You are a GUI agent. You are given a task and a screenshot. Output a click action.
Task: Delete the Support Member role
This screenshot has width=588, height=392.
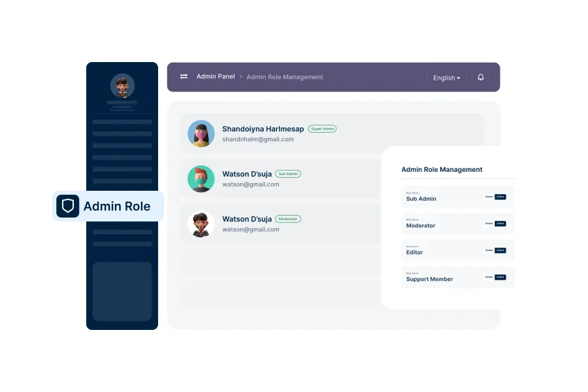[489, 277]
